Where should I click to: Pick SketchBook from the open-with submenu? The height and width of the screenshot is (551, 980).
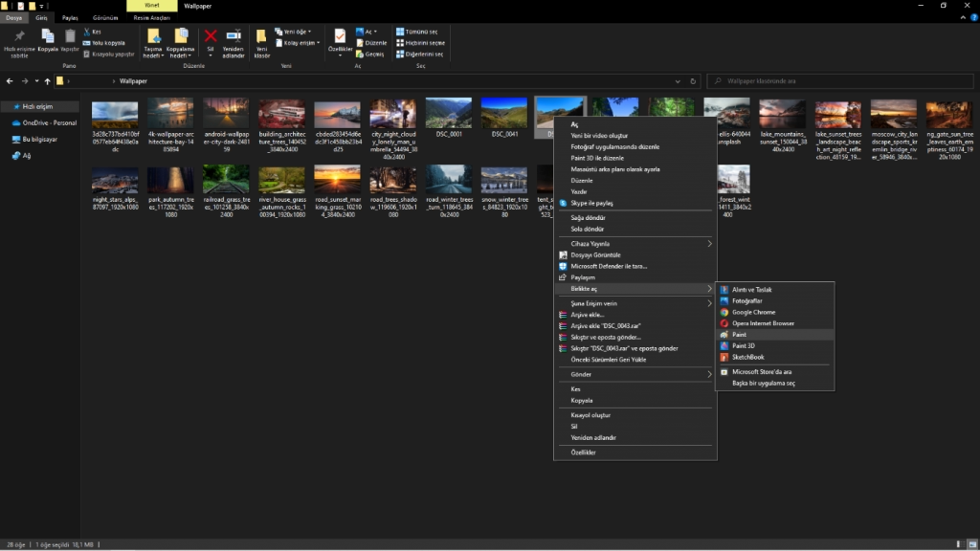[x=747, y=357]
